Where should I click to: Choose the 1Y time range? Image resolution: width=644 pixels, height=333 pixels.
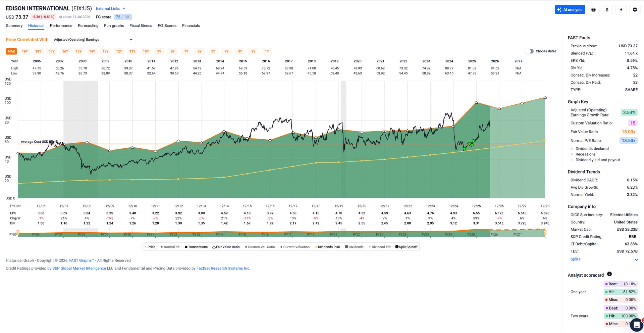point(267,51)
